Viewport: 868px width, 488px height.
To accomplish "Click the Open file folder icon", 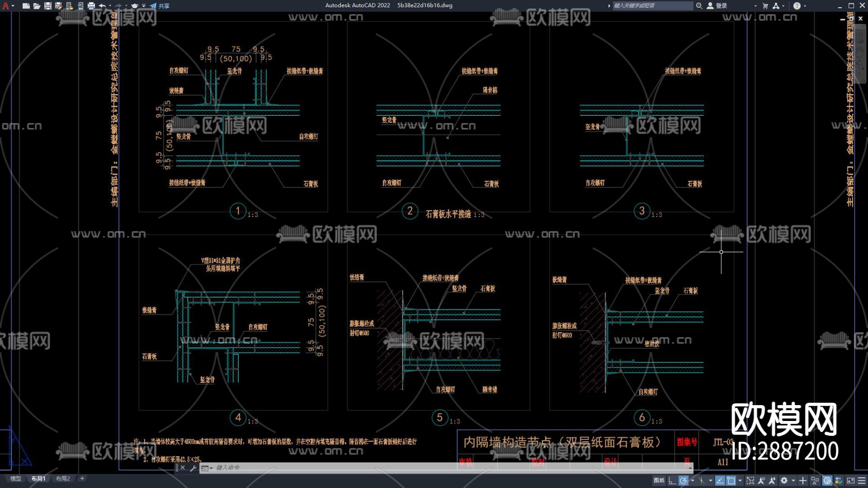I will [x=37, y=6].
